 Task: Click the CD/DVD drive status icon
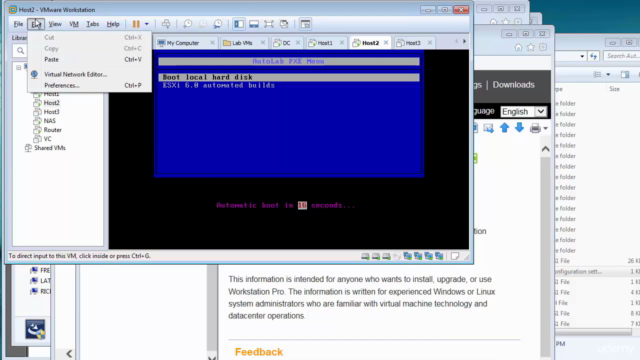point(397,256)
